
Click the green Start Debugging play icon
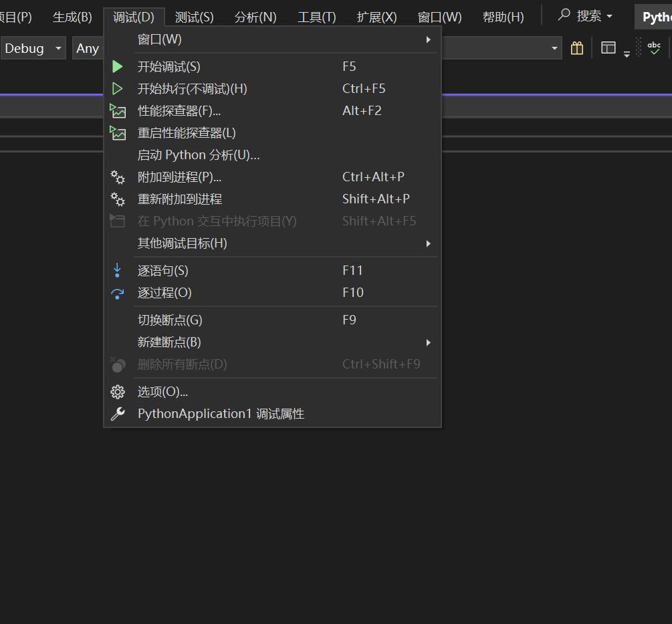[118, 66]
